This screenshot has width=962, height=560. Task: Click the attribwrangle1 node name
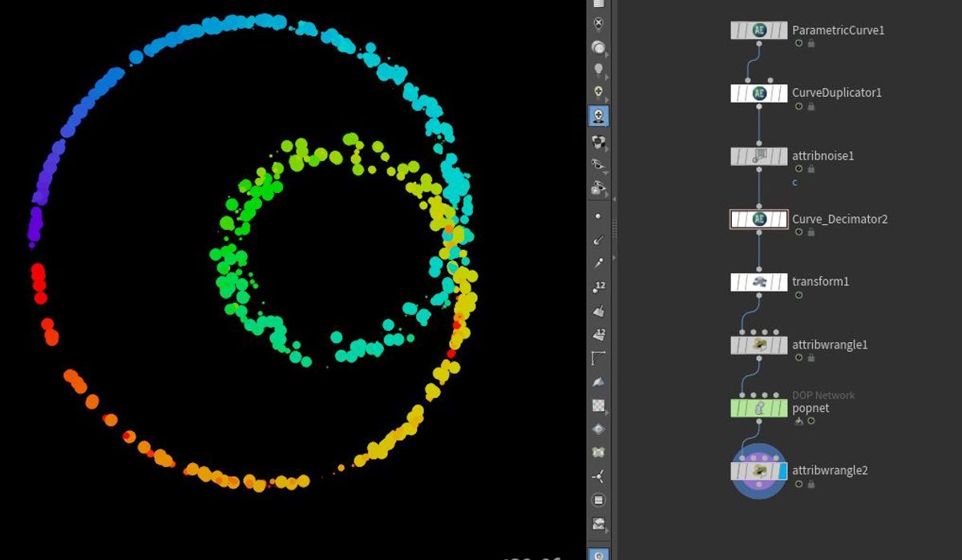[x=830, y=345]
